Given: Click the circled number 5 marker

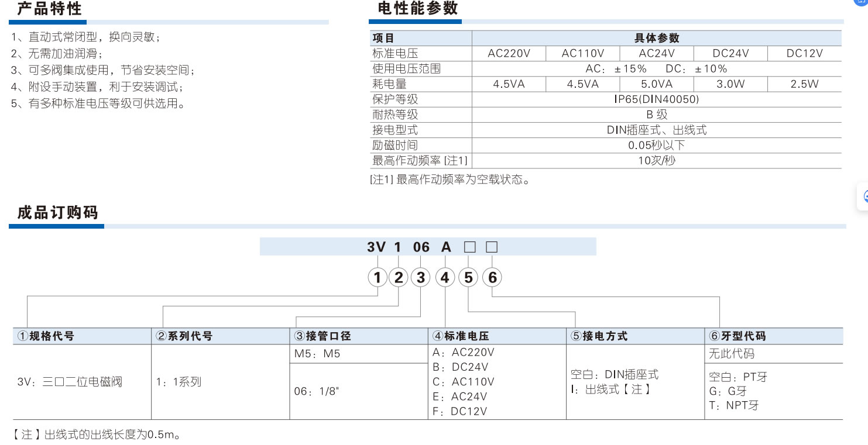Looking at the screenshot, I should point(468,277).
